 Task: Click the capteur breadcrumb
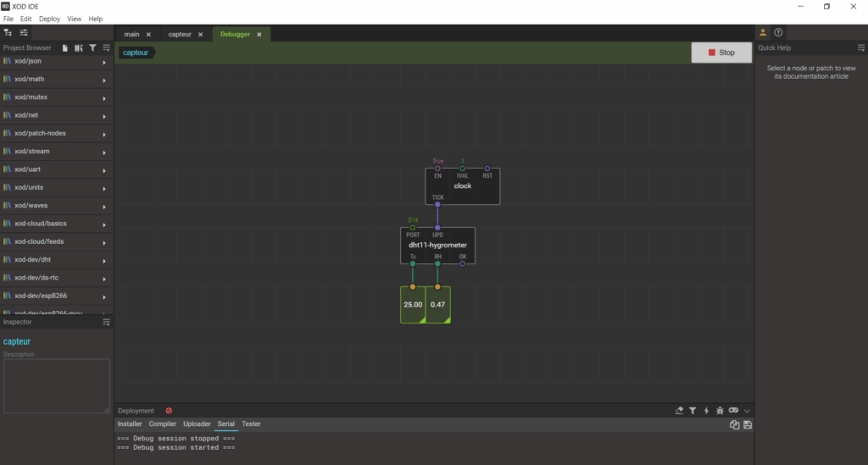(136, 53)
